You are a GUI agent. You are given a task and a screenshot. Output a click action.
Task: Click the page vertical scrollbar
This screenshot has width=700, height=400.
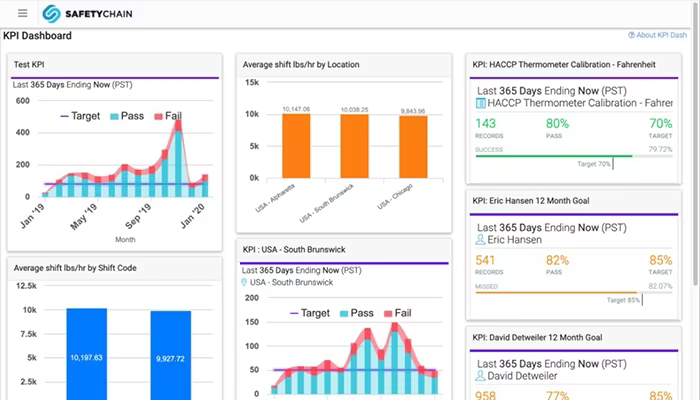696,144
